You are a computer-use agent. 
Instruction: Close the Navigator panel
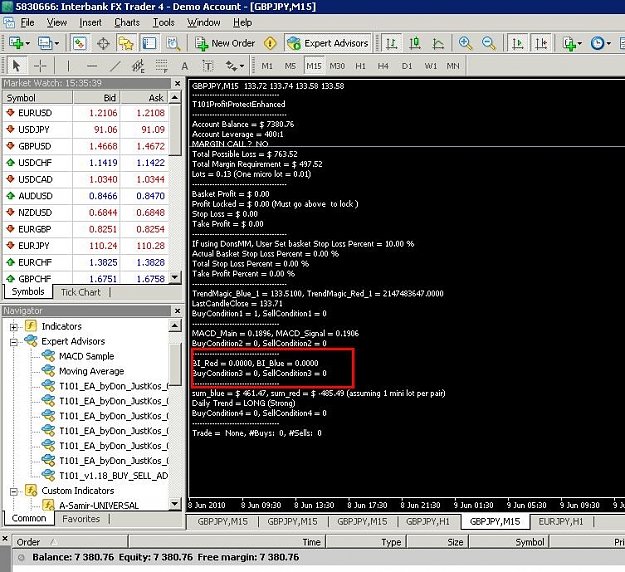[178, 311]
